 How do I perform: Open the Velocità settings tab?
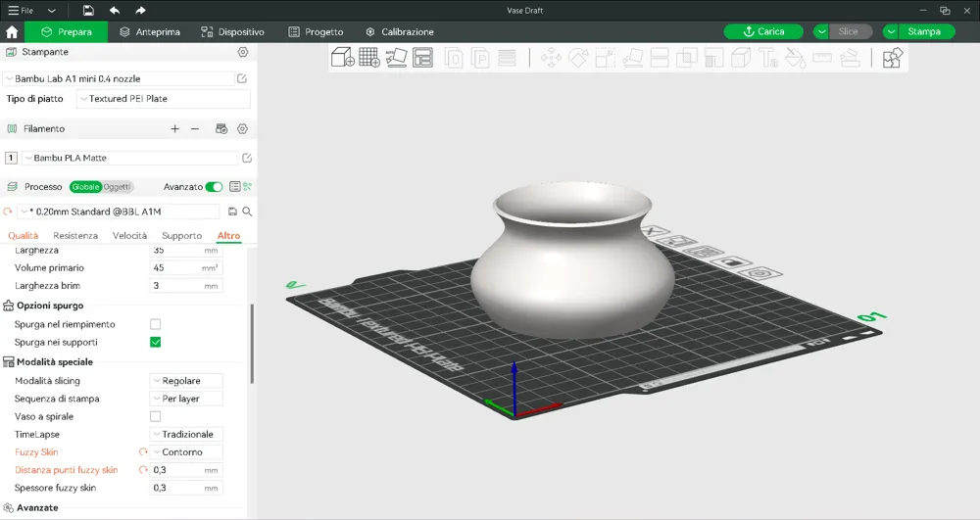pos(130,235)
